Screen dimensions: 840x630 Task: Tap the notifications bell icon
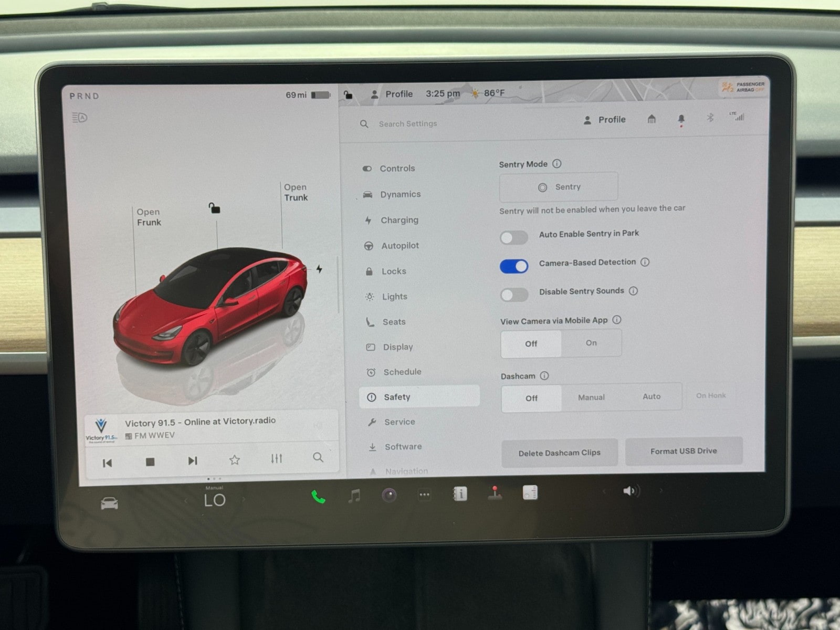point(681,119)
